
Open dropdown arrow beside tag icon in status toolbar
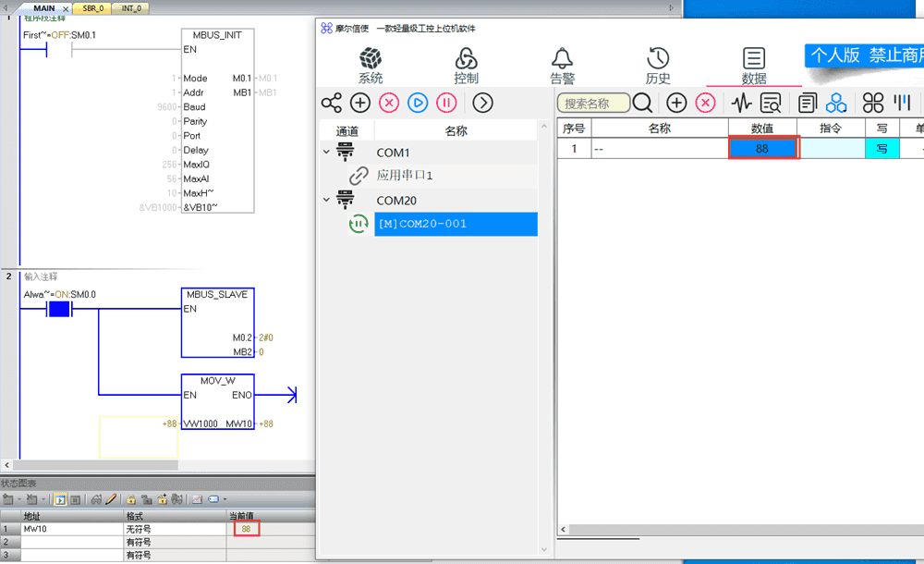tap(225, 499)
